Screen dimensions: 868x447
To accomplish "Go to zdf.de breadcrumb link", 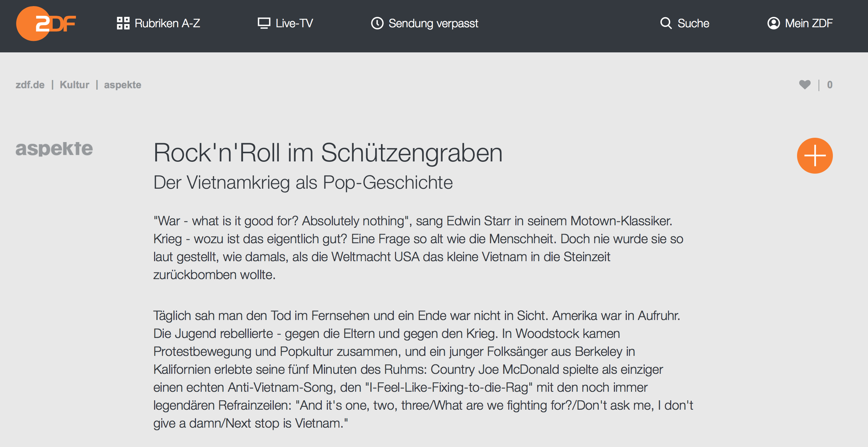I will [x=30, y=85].
